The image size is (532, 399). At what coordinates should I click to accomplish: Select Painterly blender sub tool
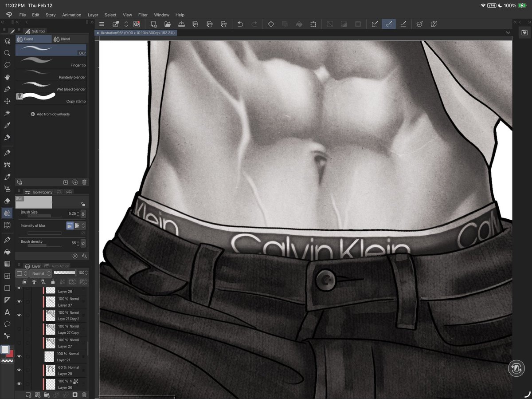pyautogui.click(x=51, y=75)
